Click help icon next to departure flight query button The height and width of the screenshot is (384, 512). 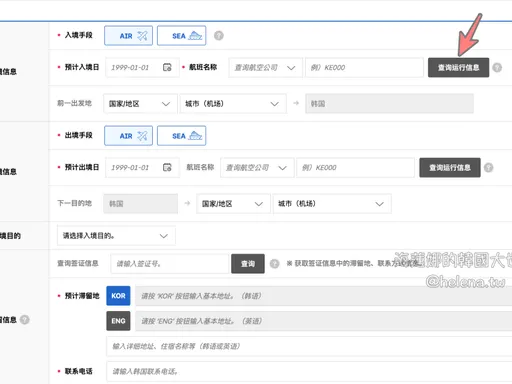click(x=488, y=167)
